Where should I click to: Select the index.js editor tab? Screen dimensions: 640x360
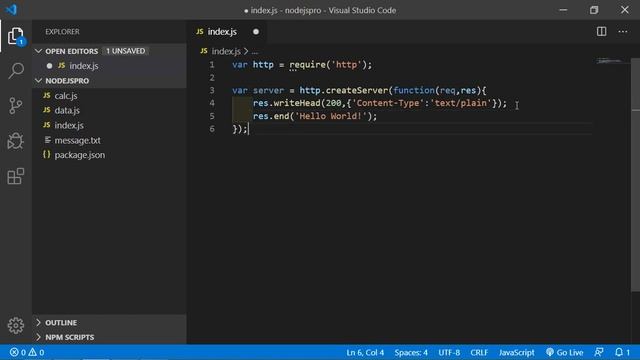tap(227, 32)
